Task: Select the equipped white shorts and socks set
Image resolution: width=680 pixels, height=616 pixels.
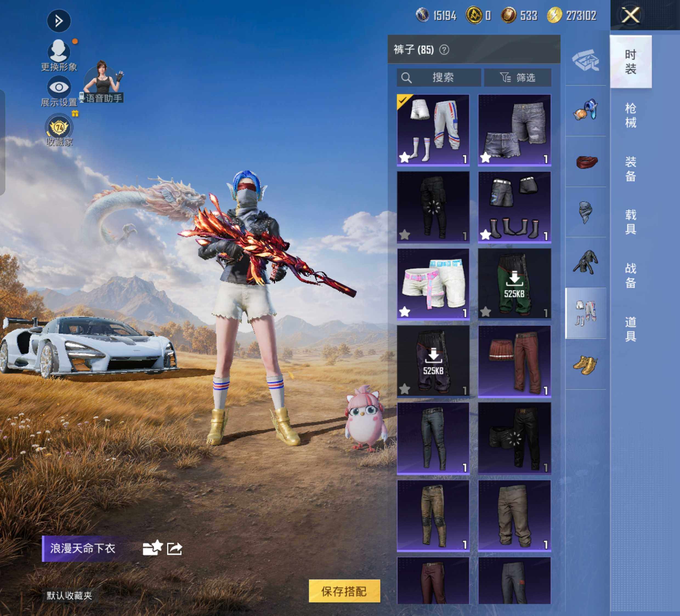Action: coord(433,130)
